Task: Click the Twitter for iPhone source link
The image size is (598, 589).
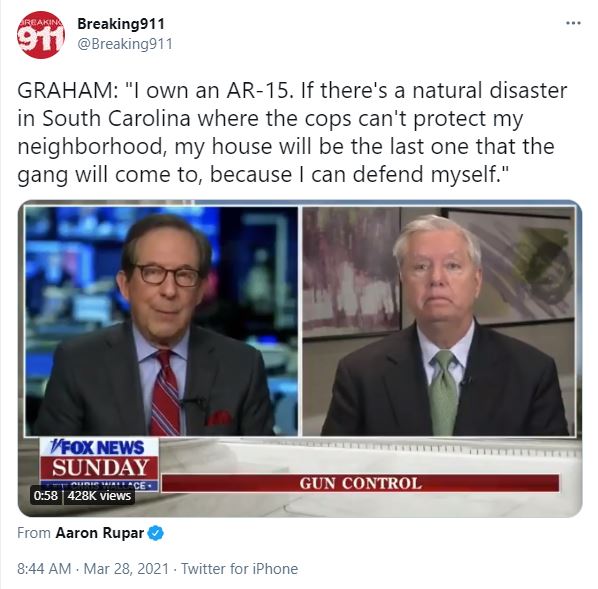Action: pos(239,568)
